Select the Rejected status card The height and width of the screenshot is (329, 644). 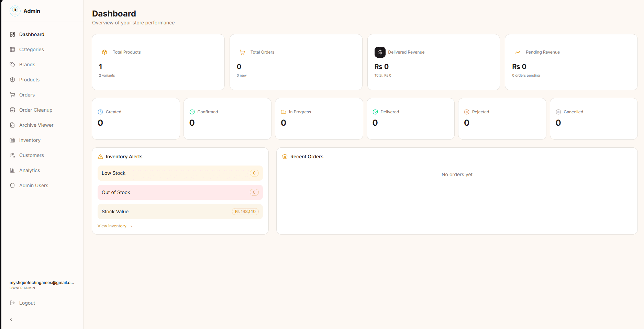pyautogui.click(x=502, y=119)
